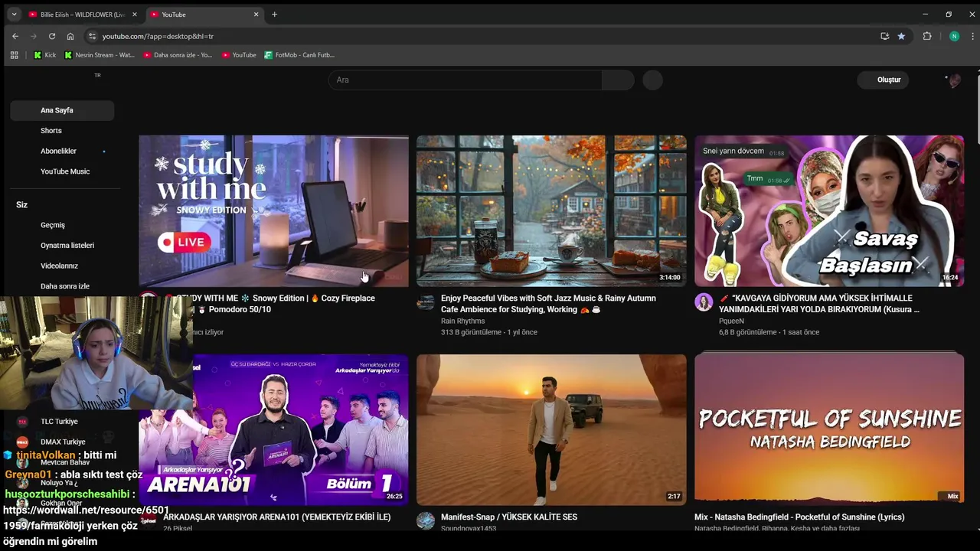Open the Chrome three-dot menu
This screenshot has height=551, width=980.
(x=972, y=36)
